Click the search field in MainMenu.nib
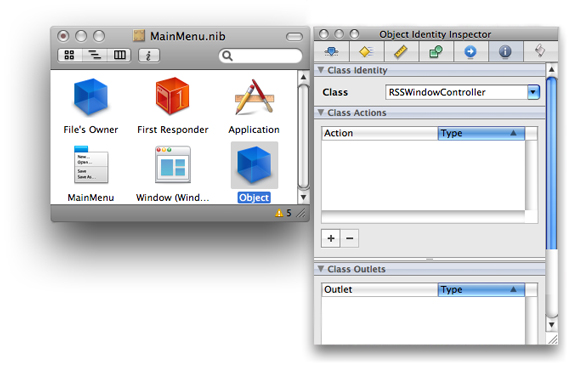The width and height of the screenshot is (572, 367). click(260, 55)
